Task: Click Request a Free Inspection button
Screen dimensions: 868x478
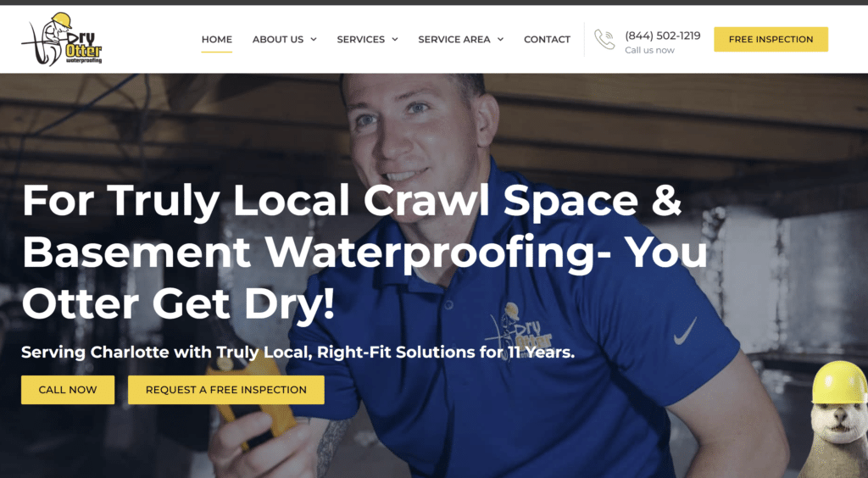Action: [225, 390]
